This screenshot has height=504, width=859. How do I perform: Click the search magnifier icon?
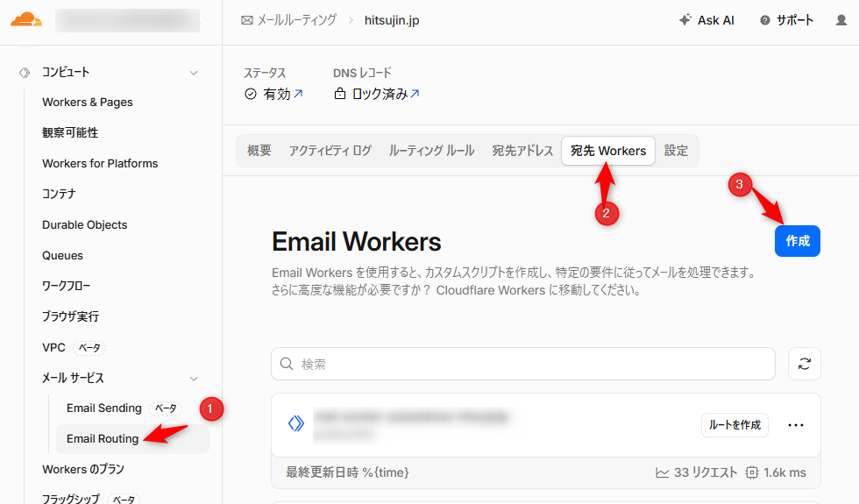point(287,364)
